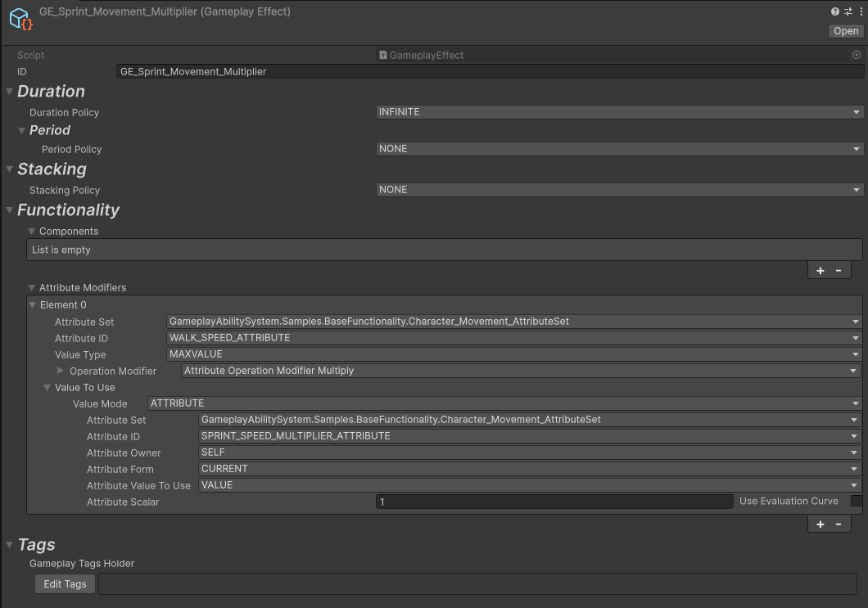The image size is (868, 608).
Task: Open the Stacking Policy dropdown
Action: 619,190
